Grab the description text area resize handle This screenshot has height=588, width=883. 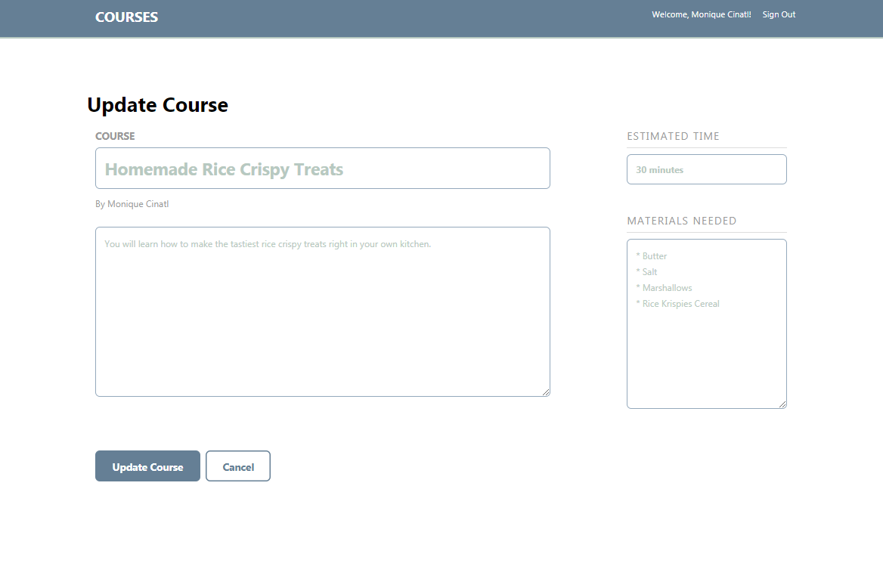click(546, 392)
